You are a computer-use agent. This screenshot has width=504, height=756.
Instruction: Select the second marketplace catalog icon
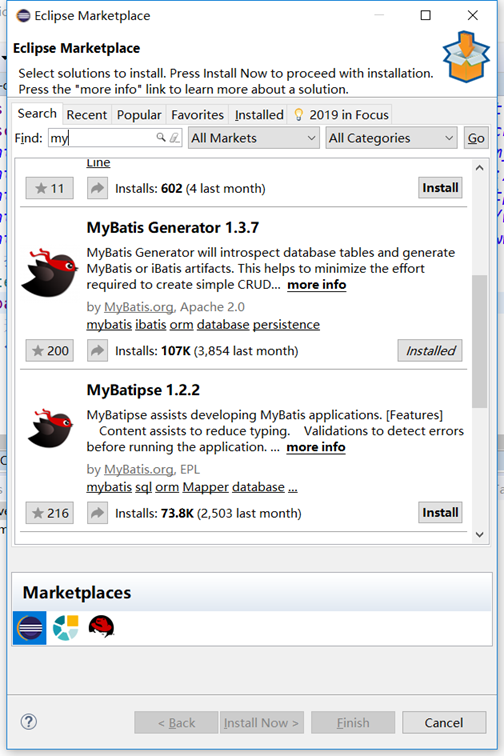(66, 628)
